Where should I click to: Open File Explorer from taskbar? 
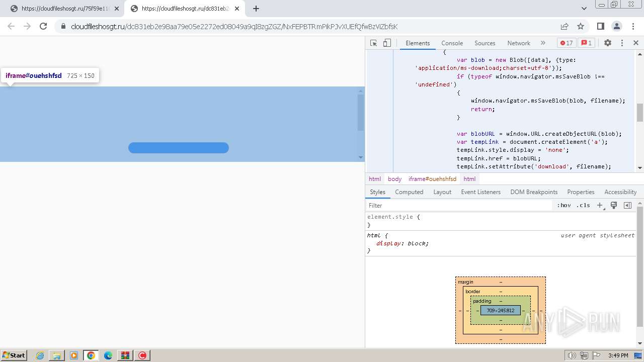point(57,355)
